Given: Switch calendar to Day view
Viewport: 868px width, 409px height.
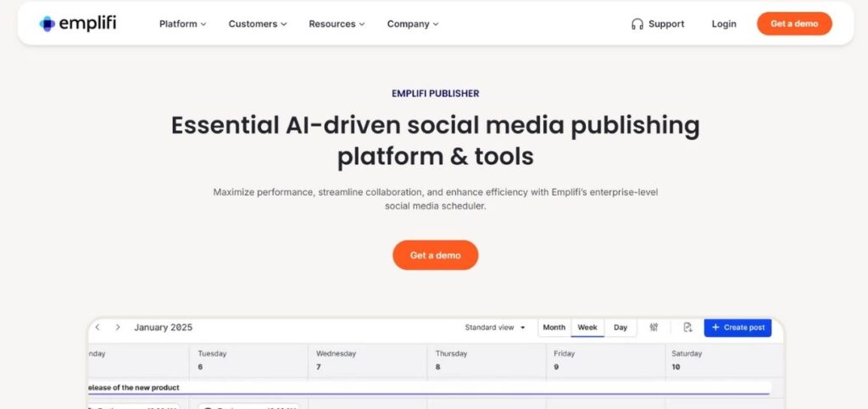Looking at the screenshot, I should click(620, 327).
